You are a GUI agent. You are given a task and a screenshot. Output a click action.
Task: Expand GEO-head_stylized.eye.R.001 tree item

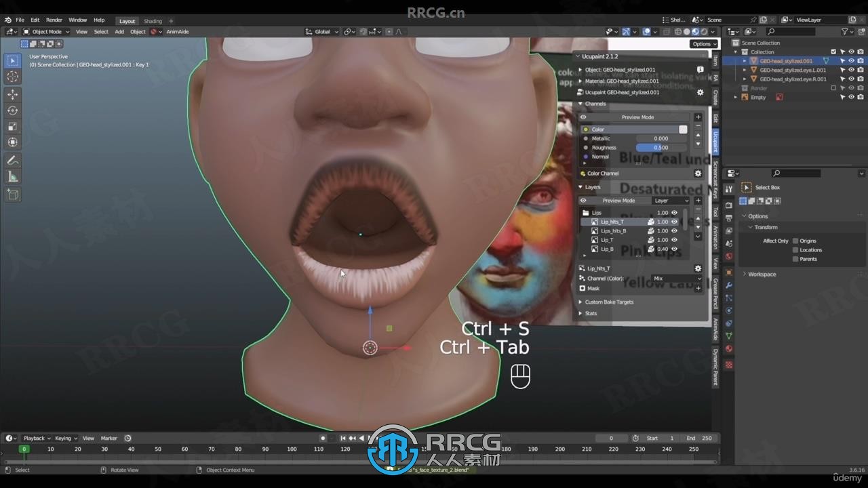click(x=745, y=79)
